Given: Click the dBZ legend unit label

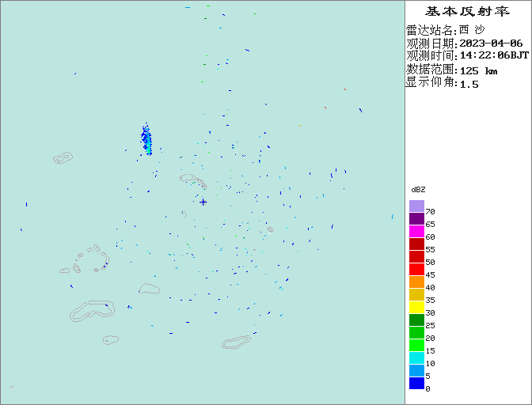Looking at the screenshot, I should point(418,190).
